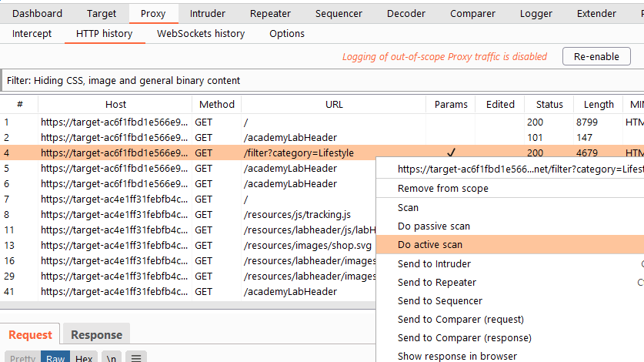Select row 5 /academyLabHeader request
Image resolution: width=644 pixels, height=362 pixels.
pos(188,168)
